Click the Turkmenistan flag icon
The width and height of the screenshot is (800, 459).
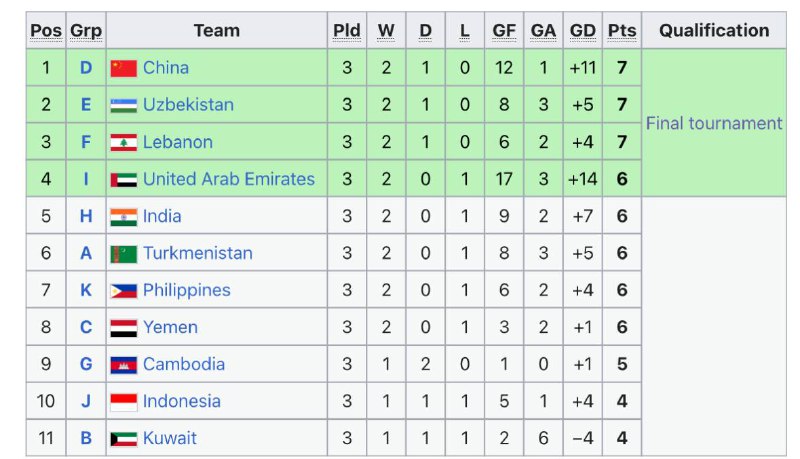[123, 254]
